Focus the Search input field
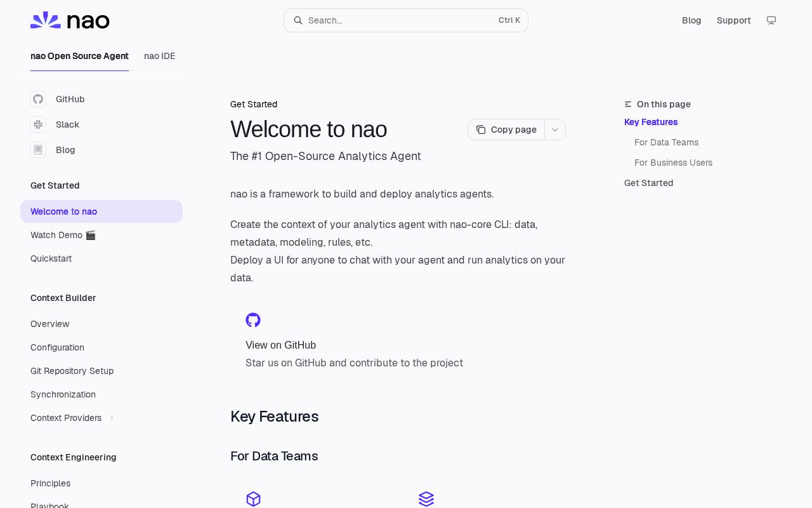 click(406, 20)
